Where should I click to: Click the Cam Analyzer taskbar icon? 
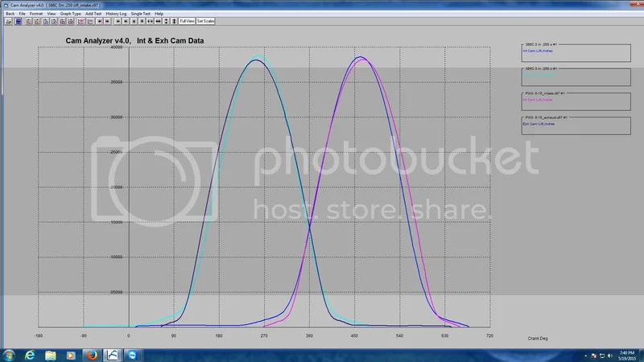point(113,354)
